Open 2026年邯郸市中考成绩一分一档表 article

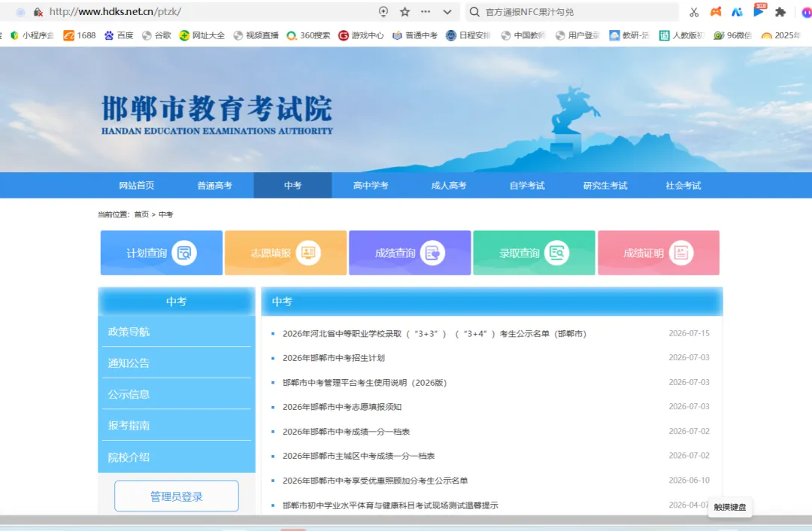(x=346, y=432)
